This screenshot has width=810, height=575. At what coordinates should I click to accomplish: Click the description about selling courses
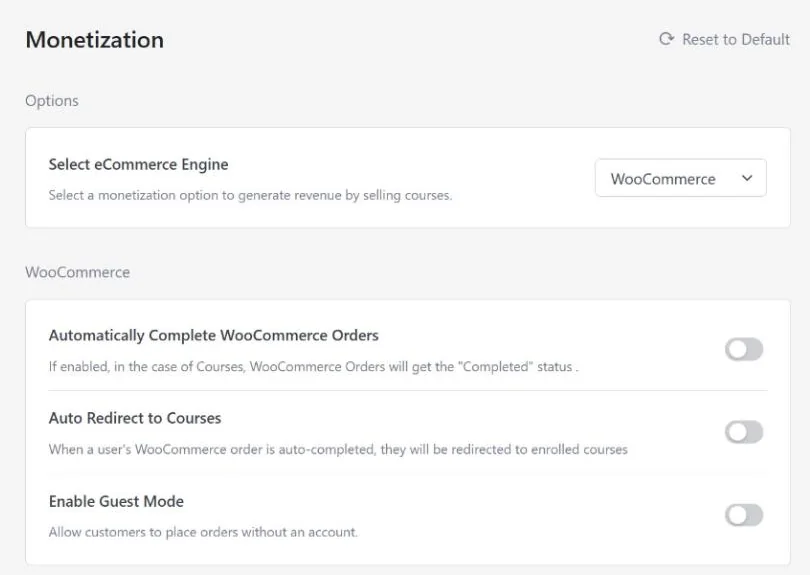251,195
